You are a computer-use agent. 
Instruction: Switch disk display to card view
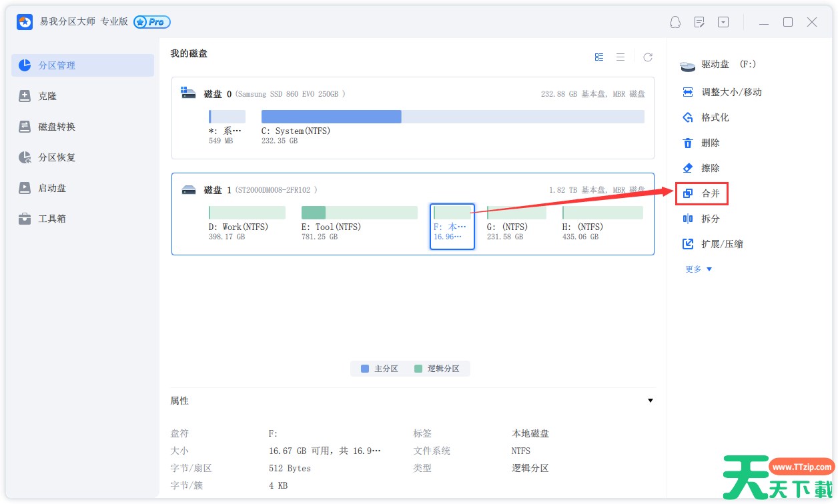click(599, 57)
